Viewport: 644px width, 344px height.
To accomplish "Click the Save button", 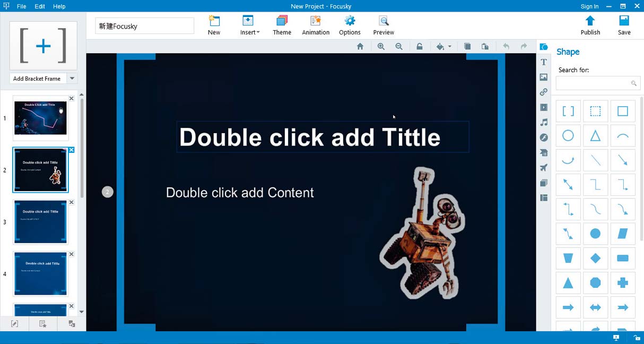I will [624, 25].
